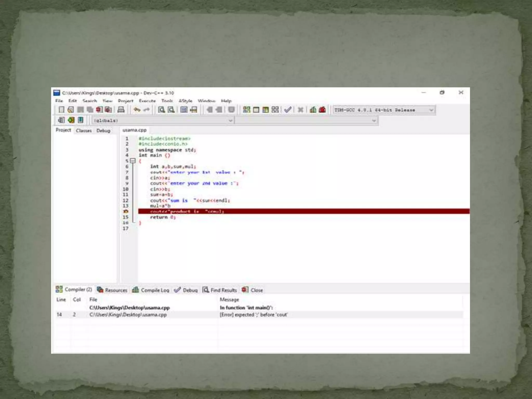Open the empty function list dropdown

click(x=374, y=121)
